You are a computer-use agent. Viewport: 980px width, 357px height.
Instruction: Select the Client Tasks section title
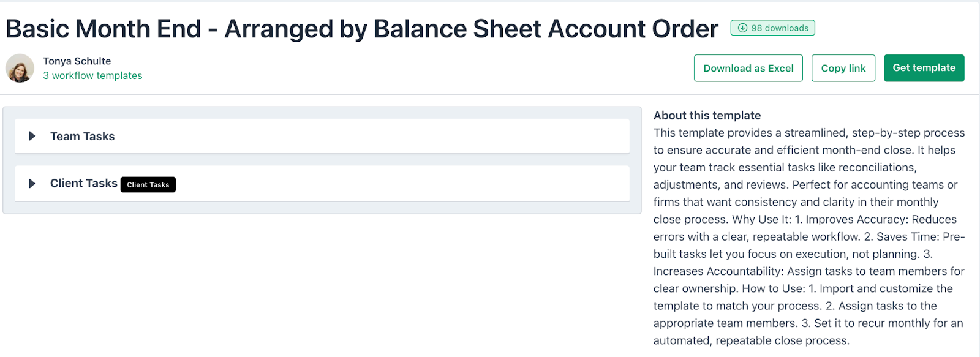84,184
